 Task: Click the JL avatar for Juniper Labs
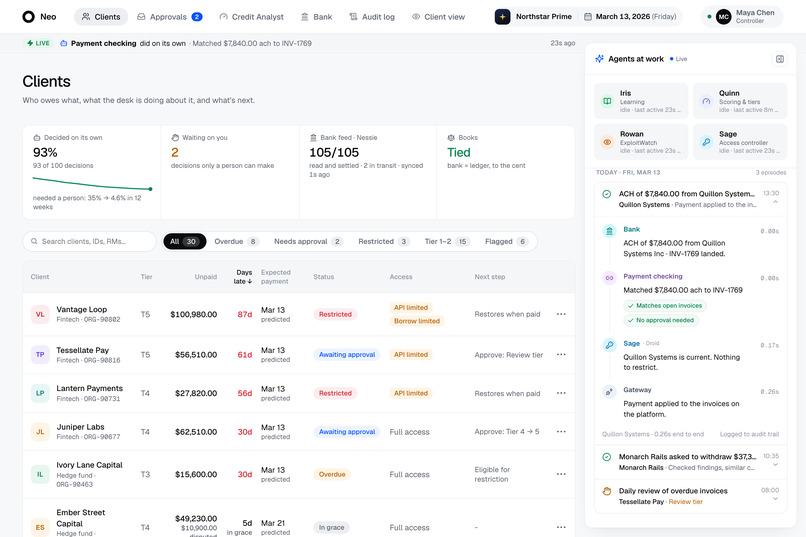point(40,432)
